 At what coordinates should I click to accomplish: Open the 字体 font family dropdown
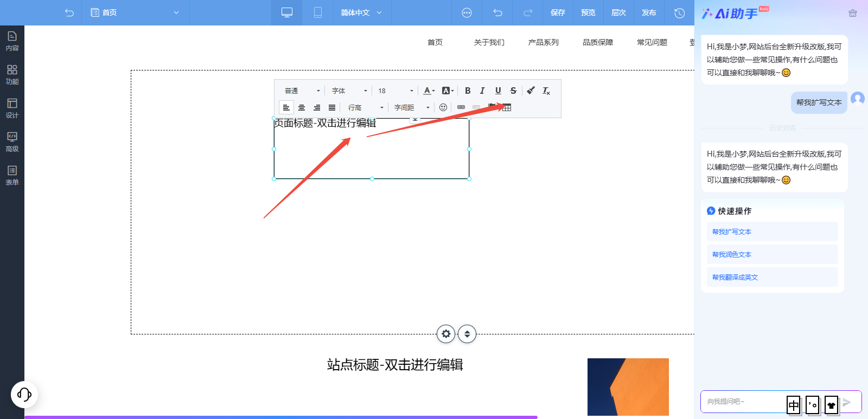coord(349,91)
